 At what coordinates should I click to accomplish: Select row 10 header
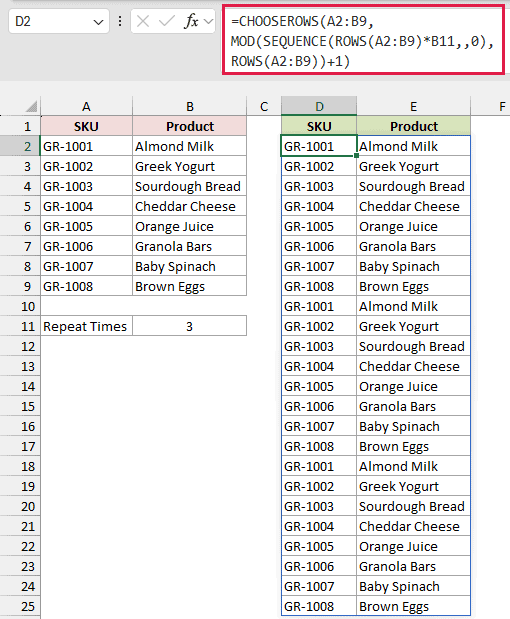click(x=20, y=306)
